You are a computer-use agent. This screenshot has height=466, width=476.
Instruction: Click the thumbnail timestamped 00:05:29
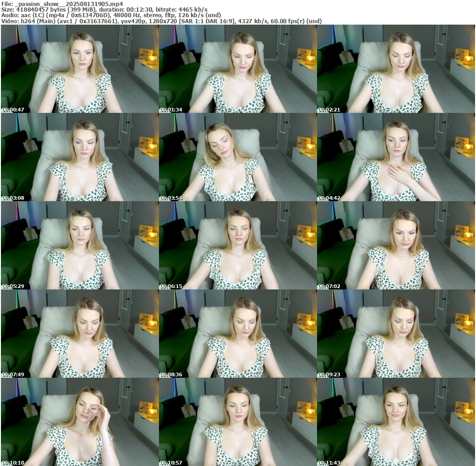[79, 245]
